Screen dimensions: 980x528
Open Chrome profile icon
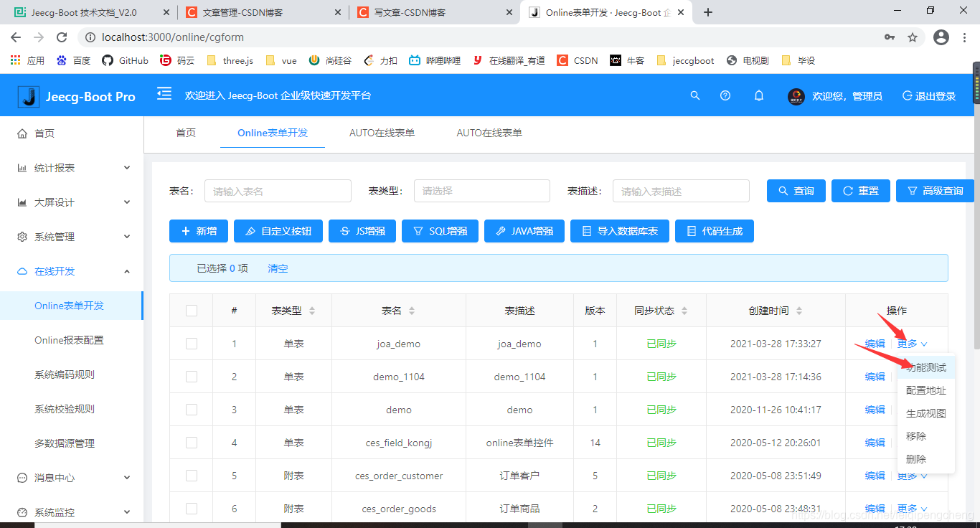941,37
